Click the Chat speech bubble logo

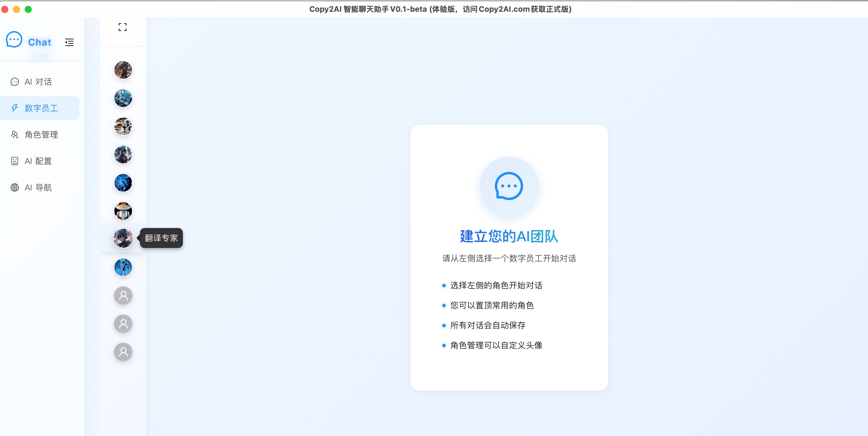(14, 39)
